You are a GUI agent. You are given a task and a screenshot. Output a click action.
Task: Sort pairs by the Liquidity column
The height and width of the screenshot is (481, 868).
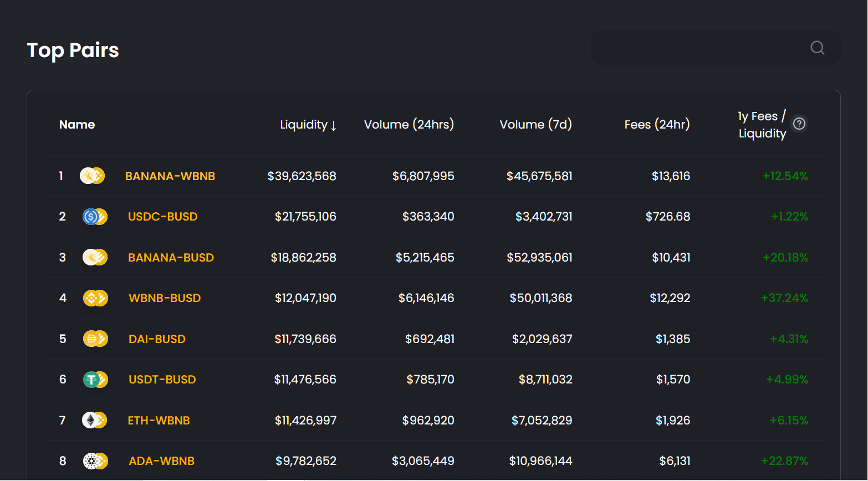pyautogui.click(x=308, y=125)
